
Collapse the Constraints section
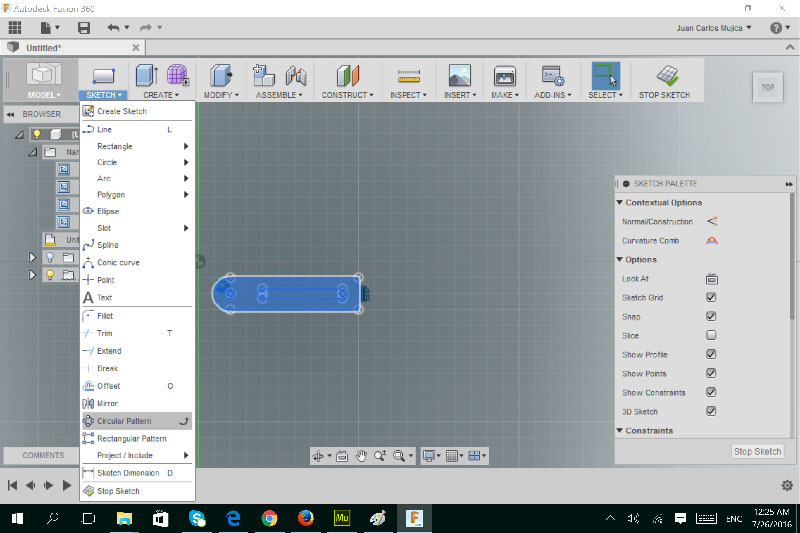[620, 430]
